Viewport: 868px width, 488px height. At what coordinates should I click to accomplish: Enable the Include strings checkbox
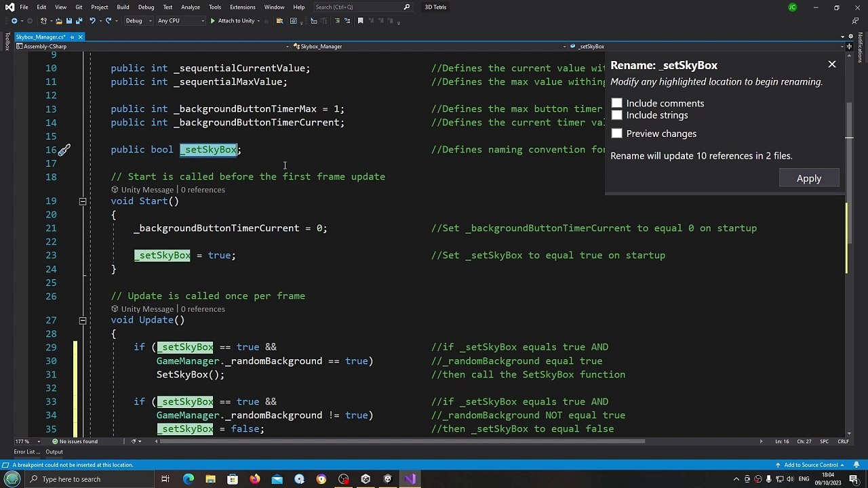[x=616, y=115]
